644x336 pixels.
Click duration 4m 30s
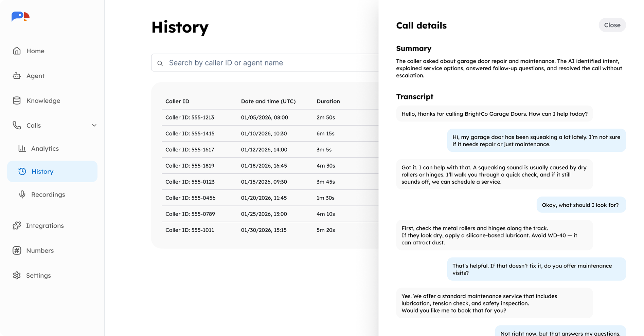coord(326,166)
